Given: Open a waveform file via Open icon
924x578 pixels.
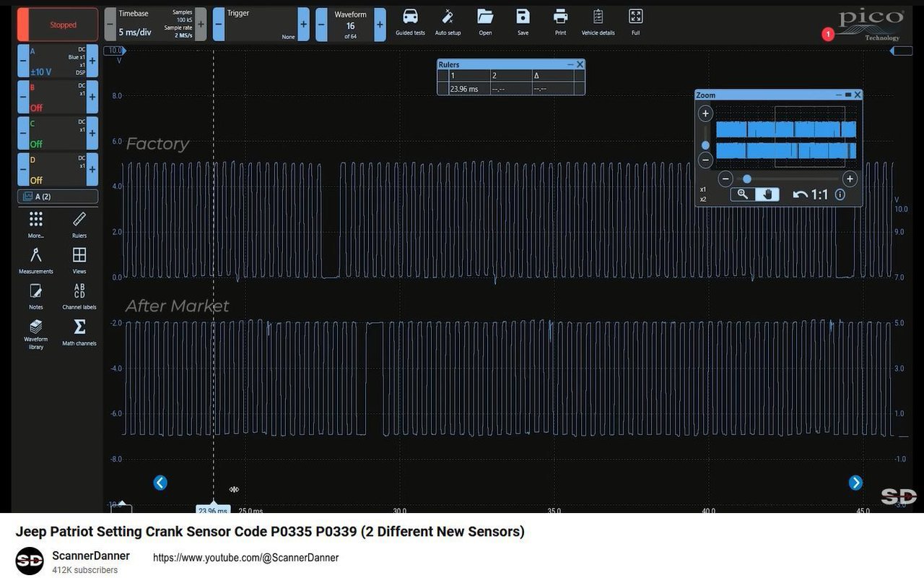Looking at the screenshot, I should pyautogui.click(x=485, y=22).
